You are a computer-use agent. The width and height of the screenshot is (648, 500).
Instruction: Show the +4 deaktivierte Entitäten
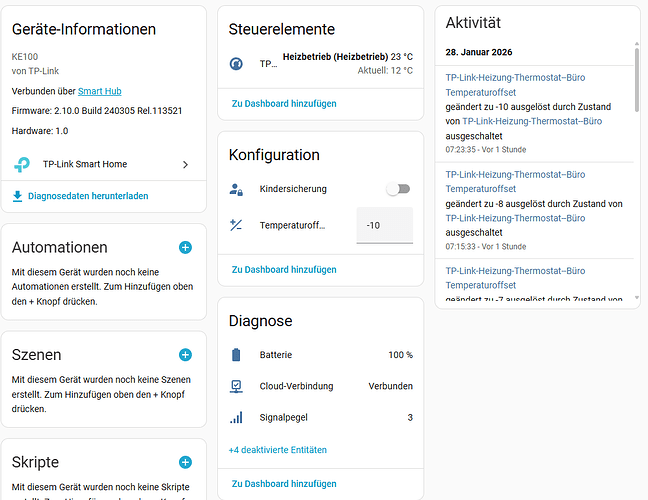tap(278, 450)
